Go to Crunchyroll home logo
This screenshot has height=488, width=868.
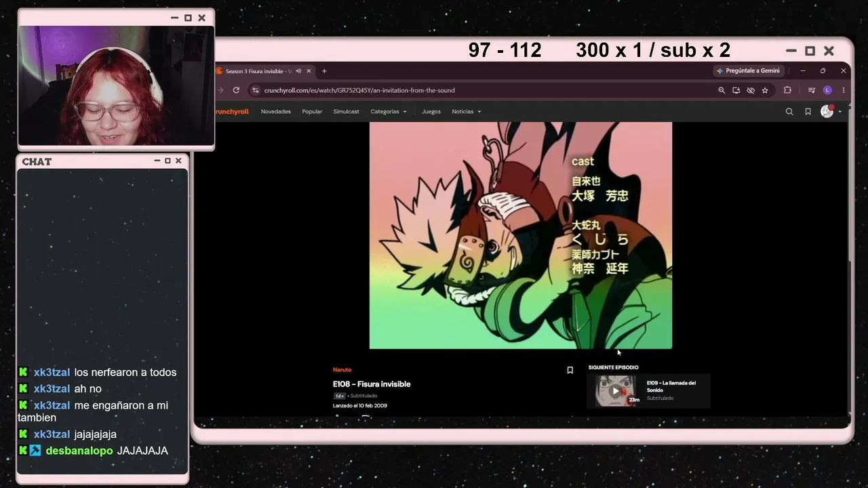232,112
